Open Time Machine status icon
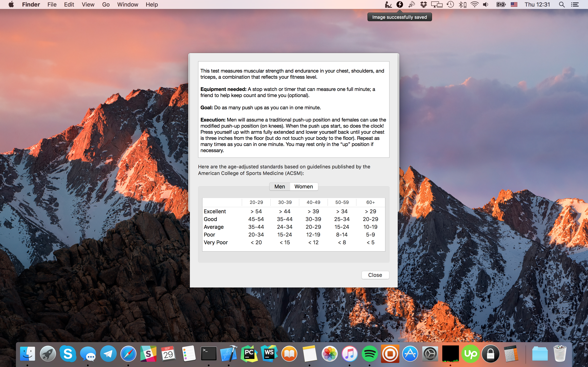588x367 pixels. (x=450, y=5)
